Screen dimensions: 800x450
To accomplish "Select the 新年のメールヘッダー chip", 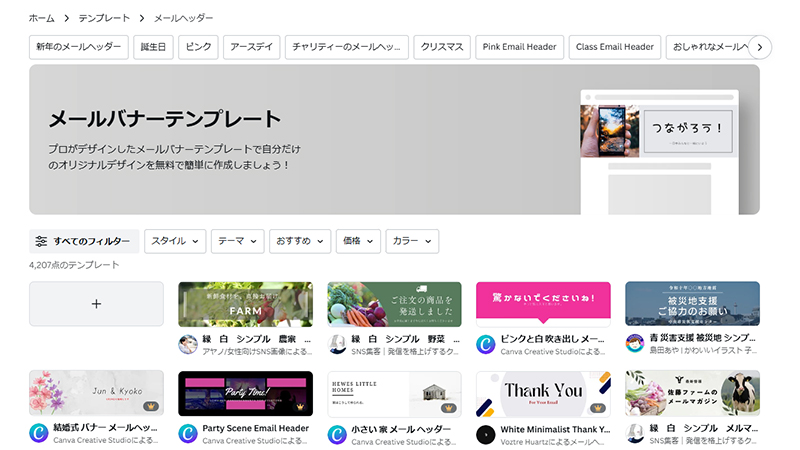I will (79, 47).
